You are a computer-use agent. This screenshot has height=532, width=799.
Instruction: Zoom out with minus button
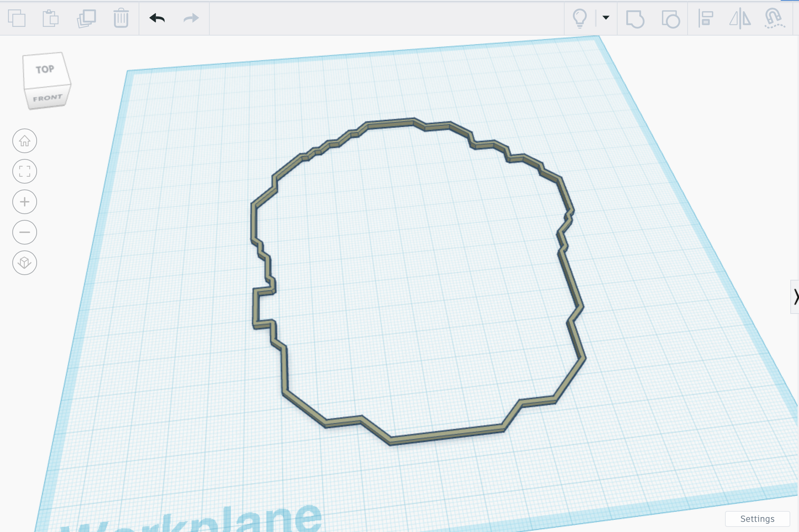pos(25,232)
